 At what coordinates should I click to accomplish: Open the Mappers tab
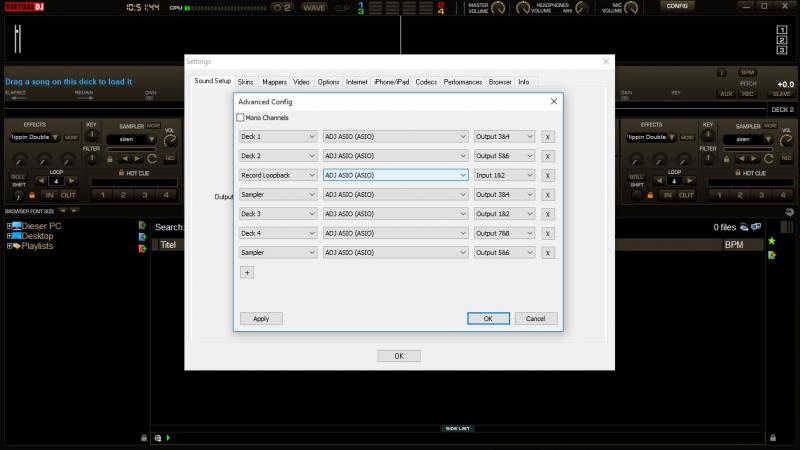(x=274, y=82)
